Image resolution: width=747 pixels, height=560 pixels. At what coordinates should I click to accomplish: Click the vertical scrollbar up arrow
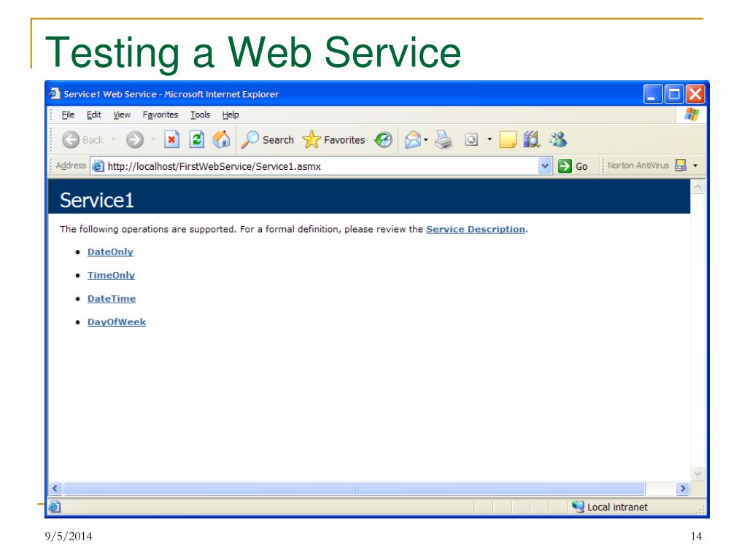click(697, 187)
